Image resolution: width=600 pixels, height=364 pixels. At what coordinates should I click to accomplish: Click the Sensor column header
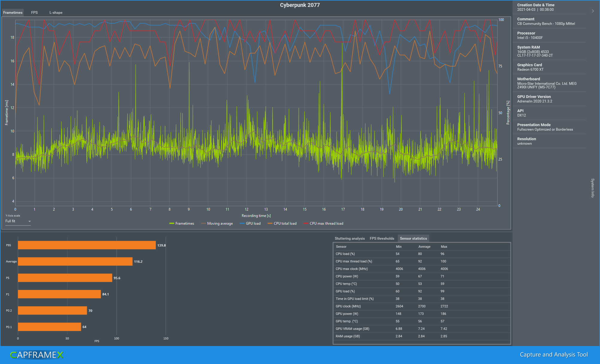pos(341,247)
